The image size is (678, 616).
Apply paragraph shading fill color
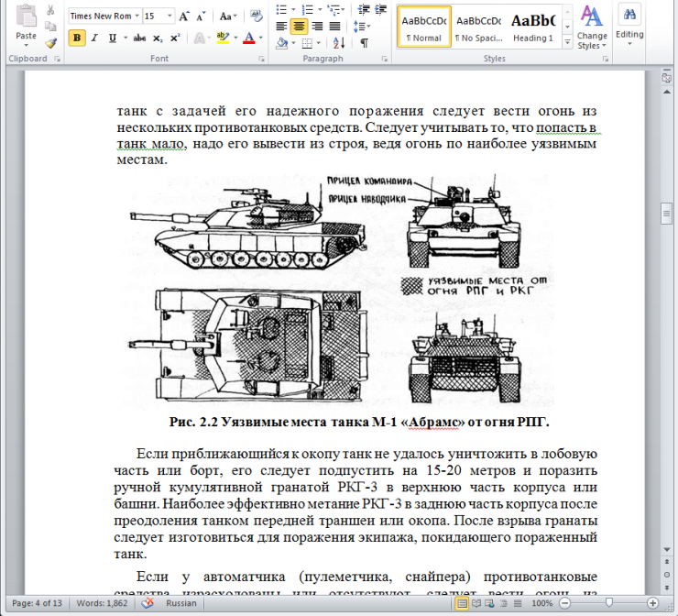click(282, 43)
